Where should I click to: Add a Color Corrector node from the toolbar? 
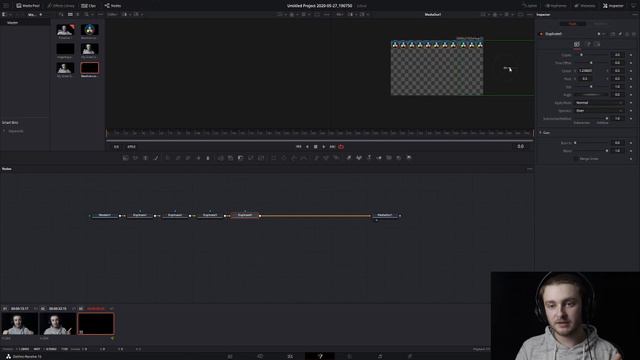tap(168, 158)
